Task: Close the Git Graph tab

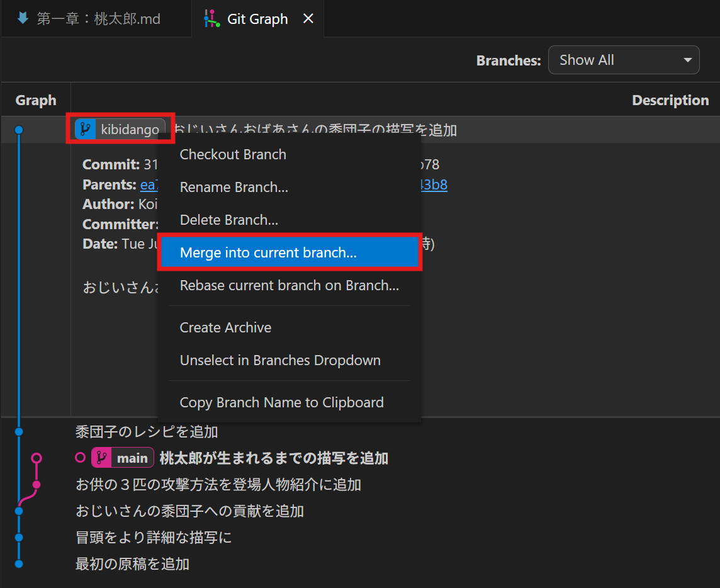Action: pyautogui.click(x=308, y=18)
